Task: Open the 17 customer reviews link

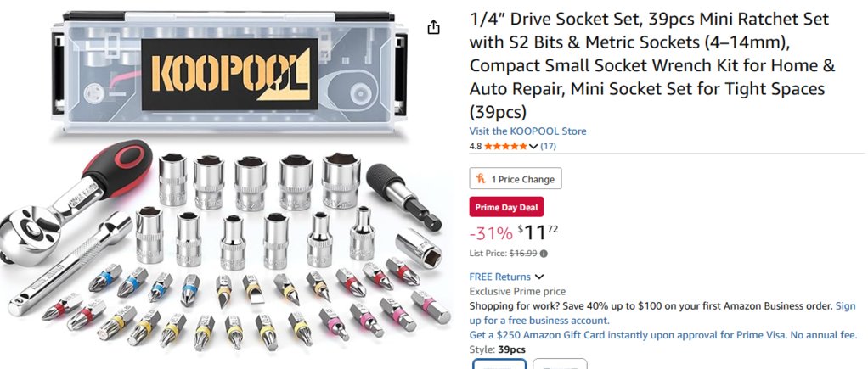Action: click(x=548, y=146)
